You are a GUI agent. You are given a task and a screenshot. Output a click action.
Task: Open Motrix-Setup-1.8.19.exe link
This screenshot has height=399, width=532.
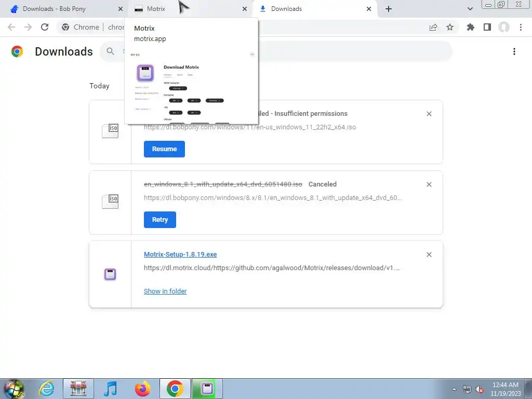(x=180, y=255)
